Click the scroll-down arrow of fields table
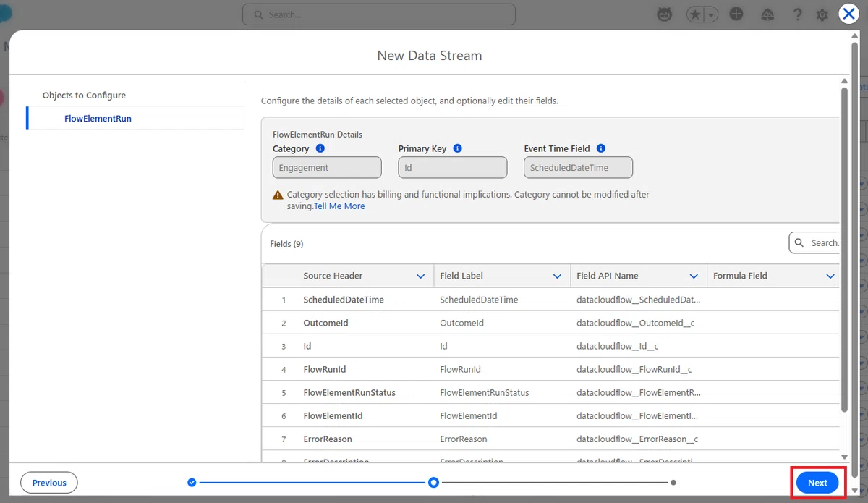This screenshot has width=868, height=503. (844, 457)
